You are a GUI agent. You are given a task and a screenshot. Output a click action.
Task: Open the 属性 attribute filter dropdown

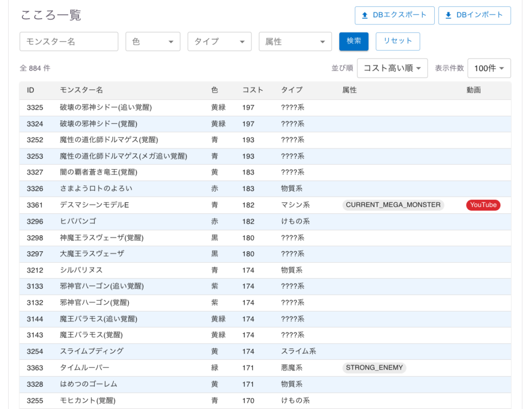click(295, 42)
